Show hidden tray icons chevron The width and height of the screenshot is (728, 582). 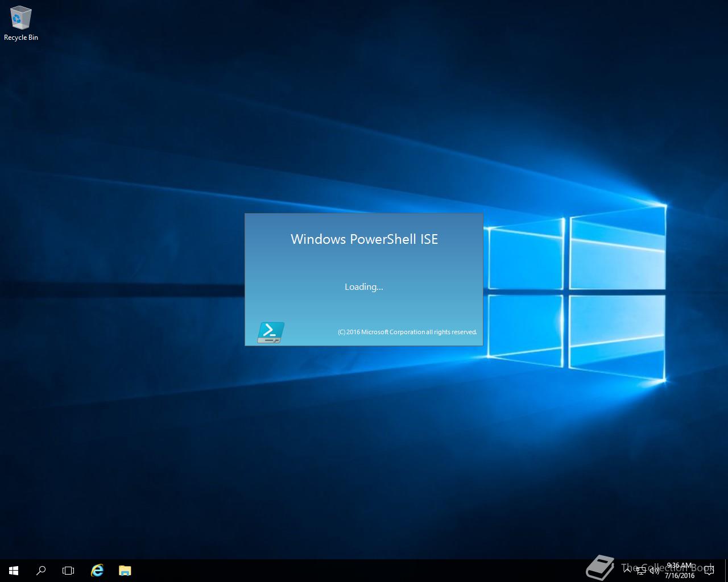click(x=627, y=570)
